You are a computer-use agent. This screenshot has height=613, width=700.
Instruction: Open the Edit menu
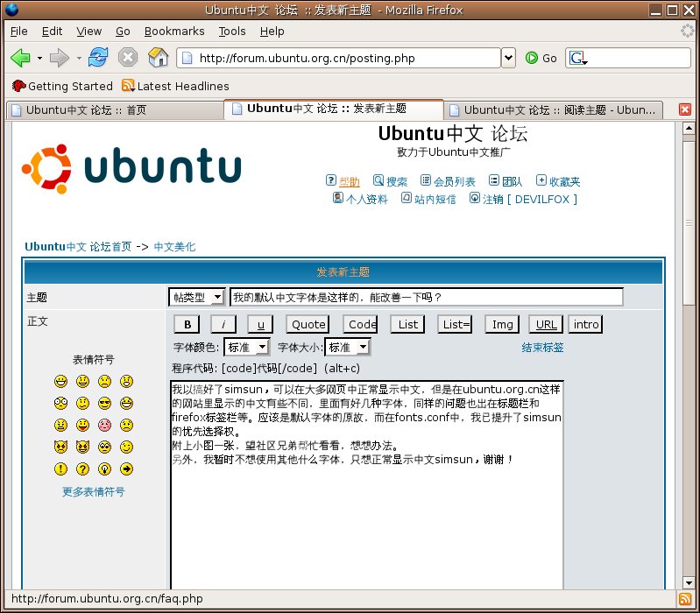(52, 32)
